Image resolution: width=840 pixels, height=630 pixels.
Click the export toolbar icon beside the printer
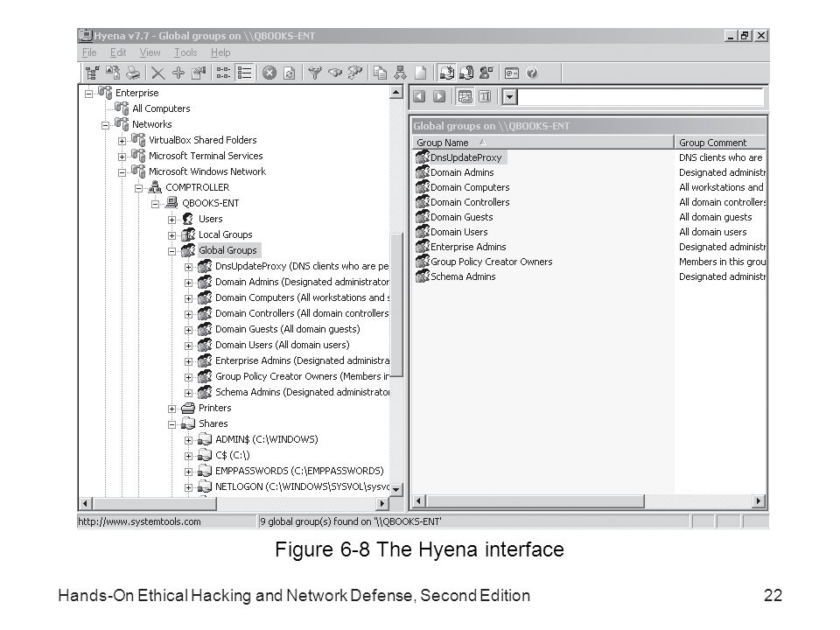point(113,73)
